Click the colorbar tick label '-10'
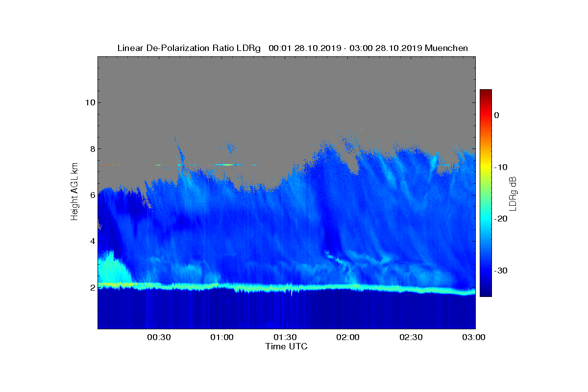The height and width of the screenshot is (392, 588). coord(501,167)
